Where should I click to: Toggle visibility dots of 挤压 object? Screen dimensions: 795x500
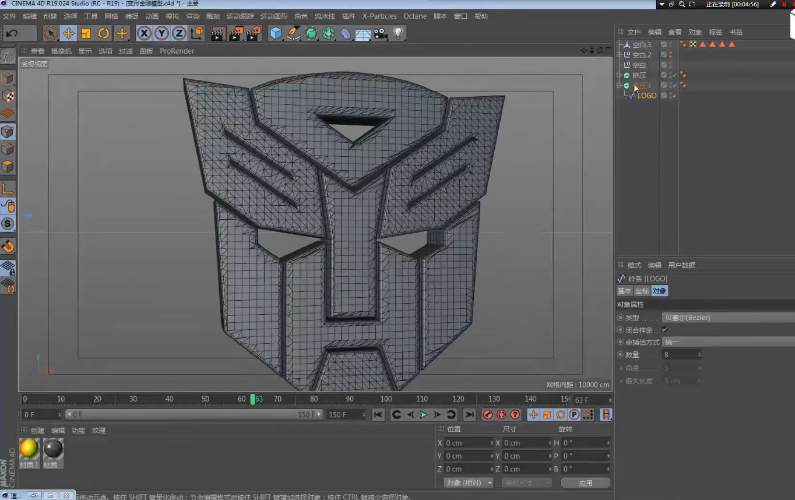pos(669,75)
